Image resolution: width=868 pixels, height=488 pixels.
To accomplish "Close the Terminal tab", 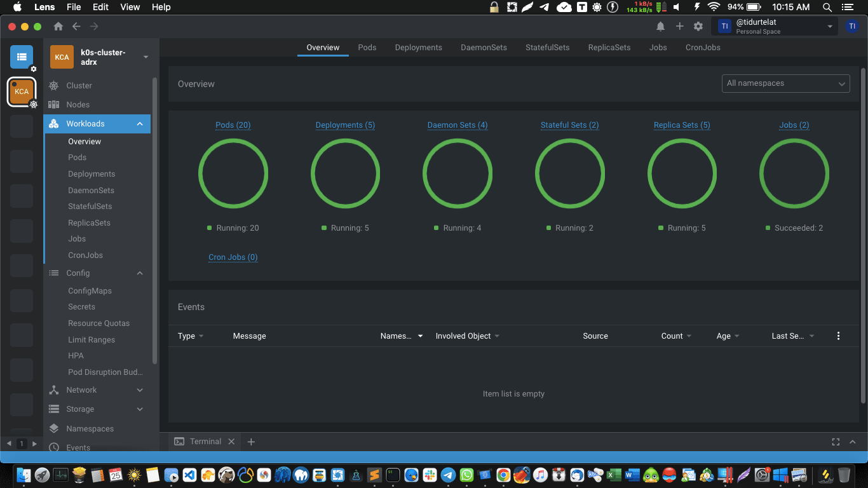I will point(231,442).
